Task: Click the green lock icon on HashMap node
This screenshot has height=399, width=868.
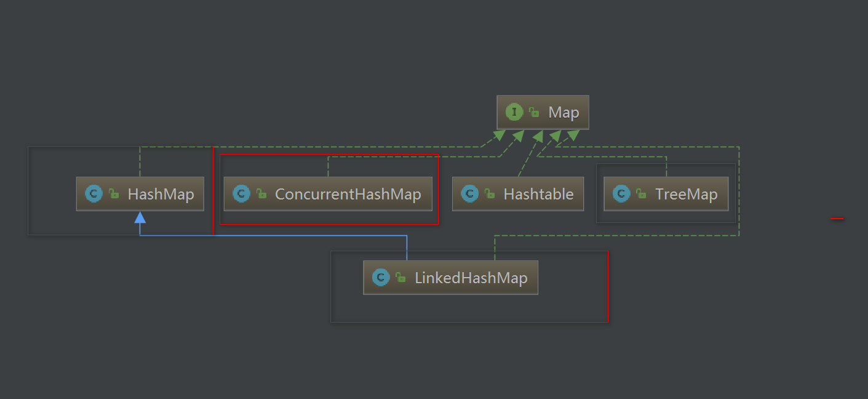Action: tap(114, 194)
